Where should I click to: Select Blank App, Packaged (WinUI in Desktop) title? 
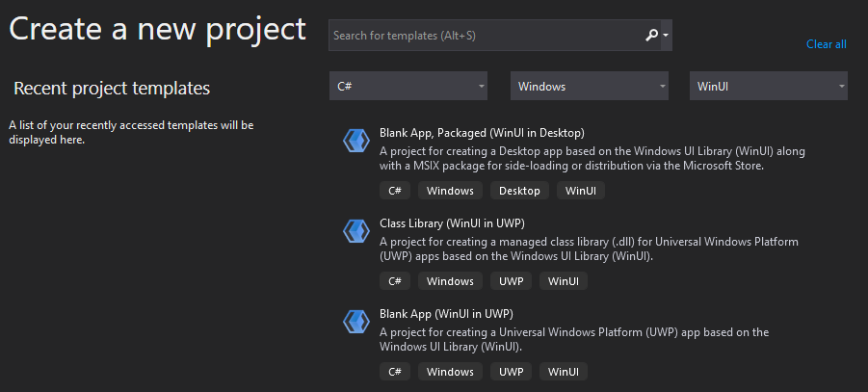[x=482, y=133]
